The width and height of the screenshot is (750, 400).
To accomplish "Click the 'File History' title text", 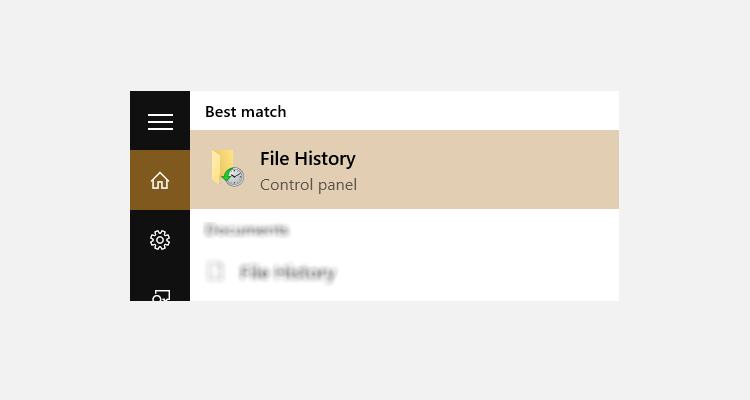I will [308, 158].
